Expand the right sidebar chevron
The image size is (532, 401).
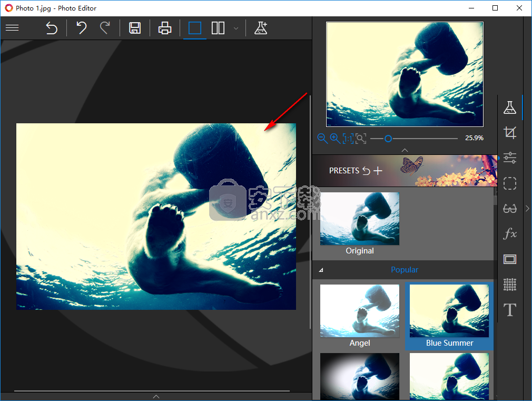coord(527,209)
